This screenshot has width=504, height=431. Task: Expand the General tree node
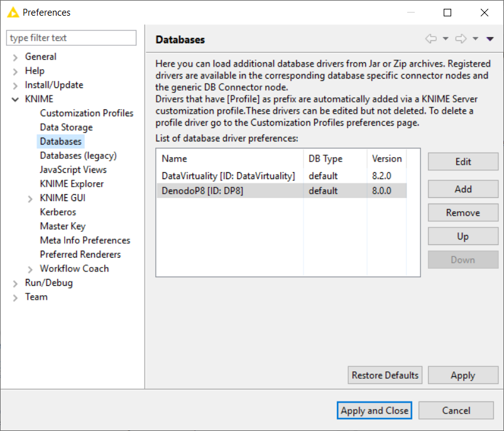pyautogui.click(x=15, y=58)
